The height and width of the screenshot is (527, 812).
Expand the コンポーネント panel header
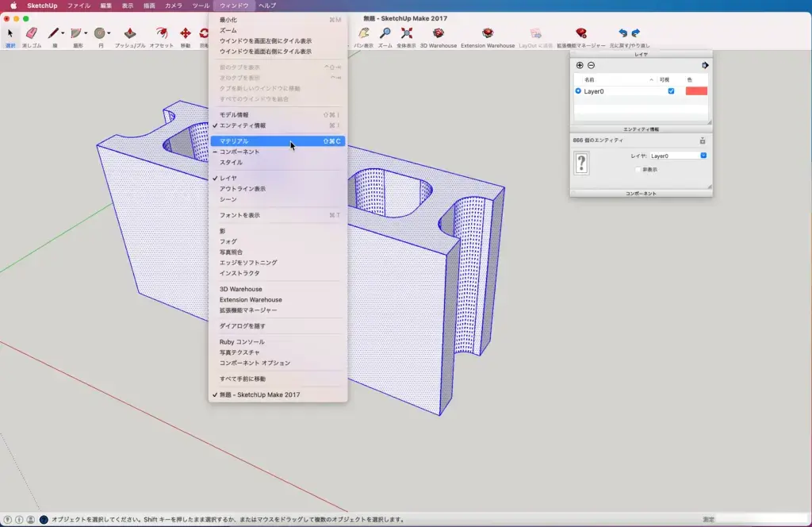tap(641, 194)
